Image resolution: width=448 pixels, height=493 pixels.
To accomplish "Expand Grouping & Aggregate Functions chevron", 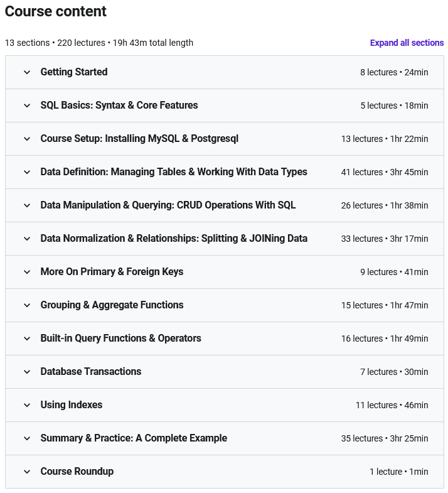I will pyautogui.click(x=27, y=305).
